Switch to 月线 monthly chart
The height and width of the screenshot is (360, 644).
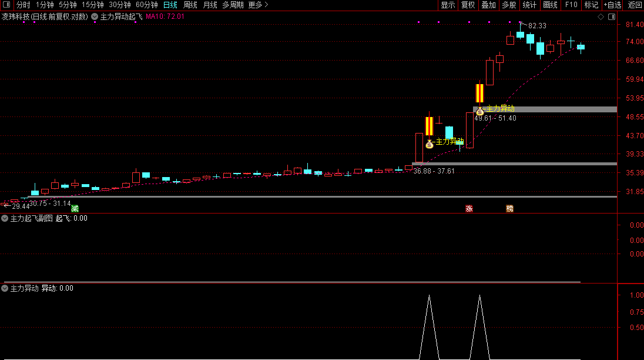click(x=210, y=5)
